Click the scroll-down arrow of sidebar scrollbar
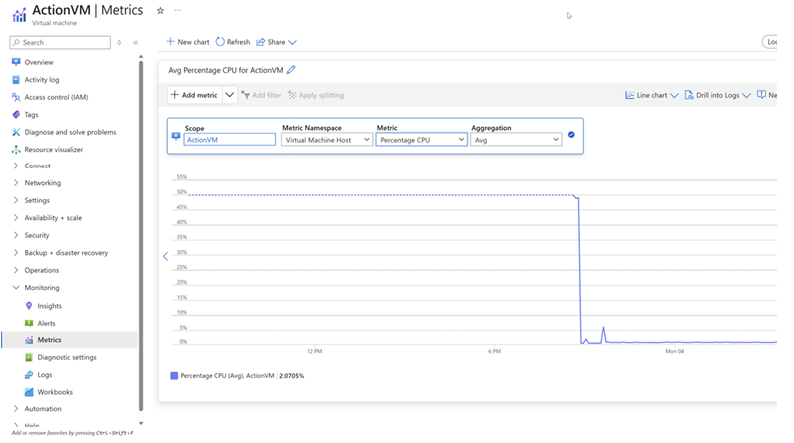Viewport: 794px width, 443px height. pyautogui.click(x=141, y=423)
